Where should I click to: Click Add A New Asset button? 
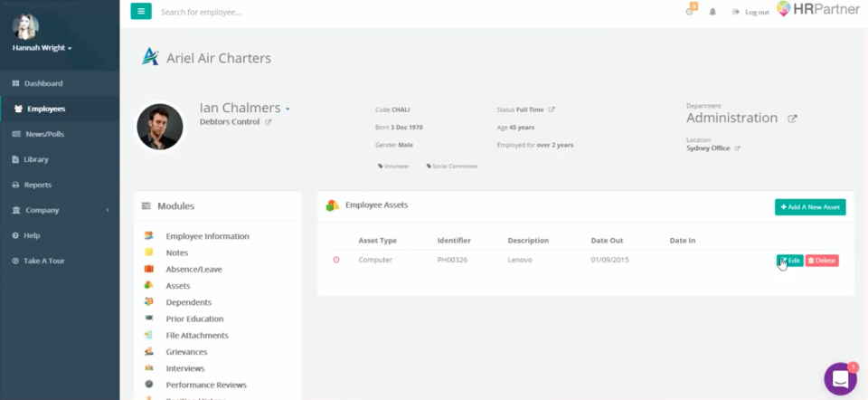point(810,207)
